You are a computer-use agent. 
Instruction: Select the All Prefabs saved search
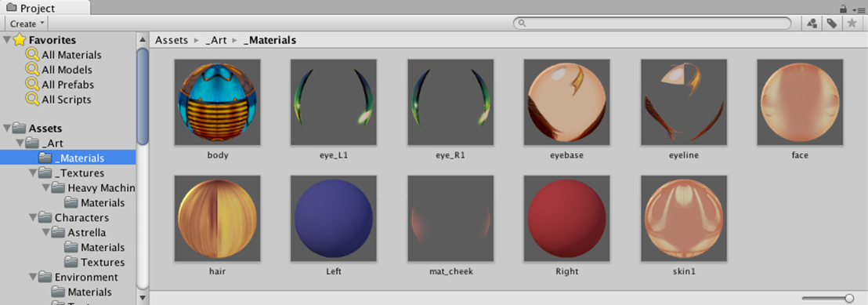click(67, 85)
